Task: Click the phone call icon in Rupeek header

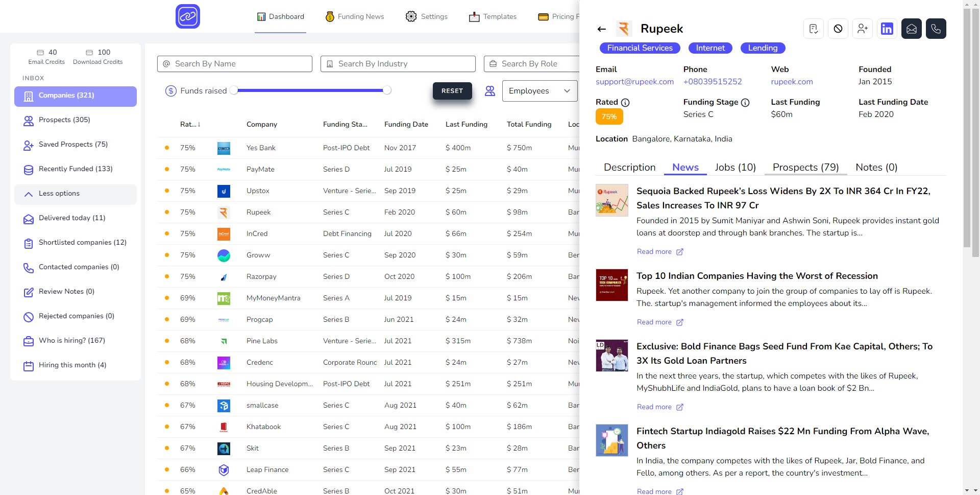Action: point(936,29)
